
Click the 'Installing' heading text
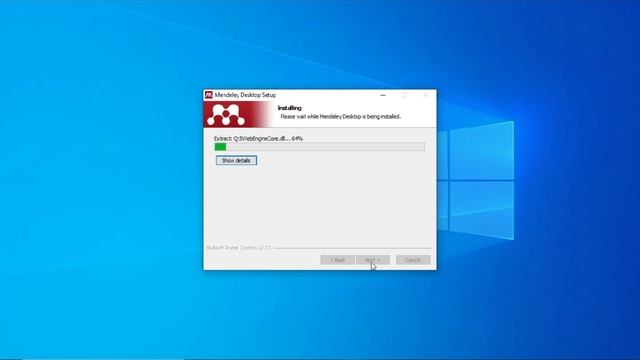coord(289,108)
